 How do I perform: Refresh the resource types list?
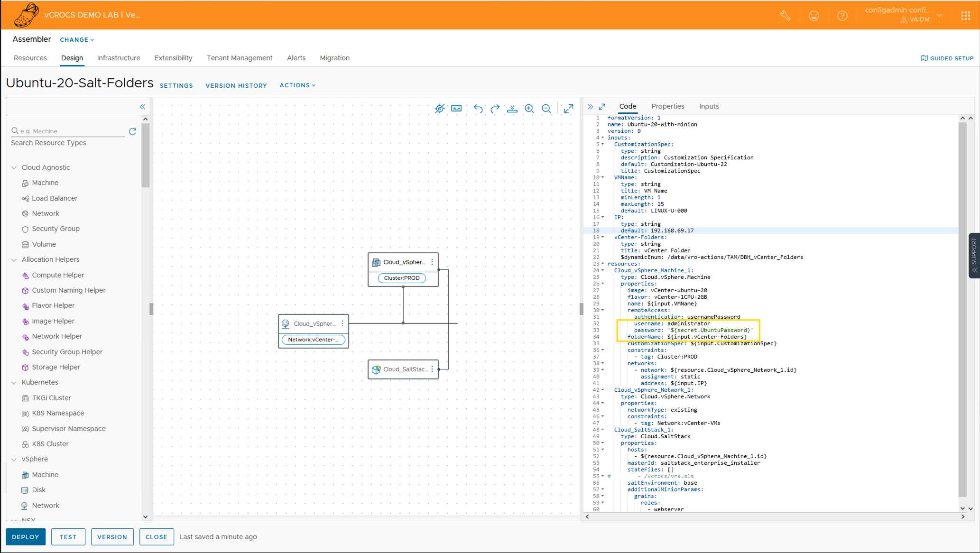132,131
